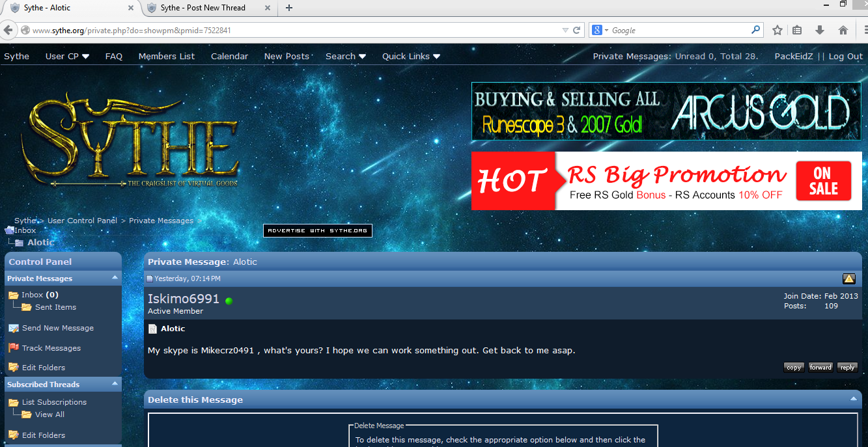Open Inbox (0) folder in sidebar
868x447 pixels.
coord(40,295)
